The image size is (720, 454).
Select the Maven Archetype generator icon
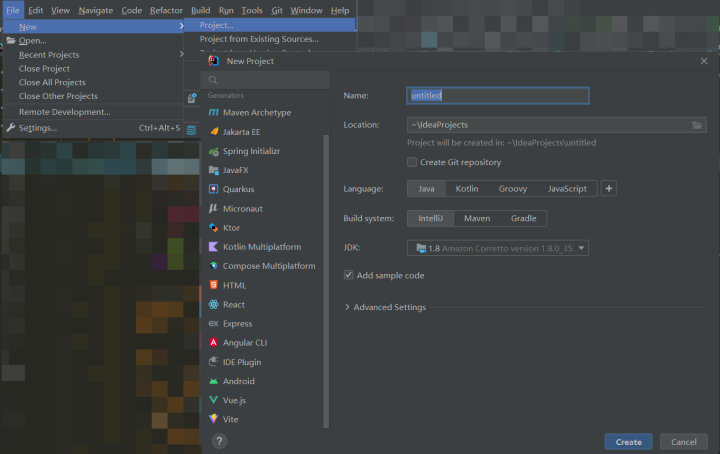click(x=214, y=112)
